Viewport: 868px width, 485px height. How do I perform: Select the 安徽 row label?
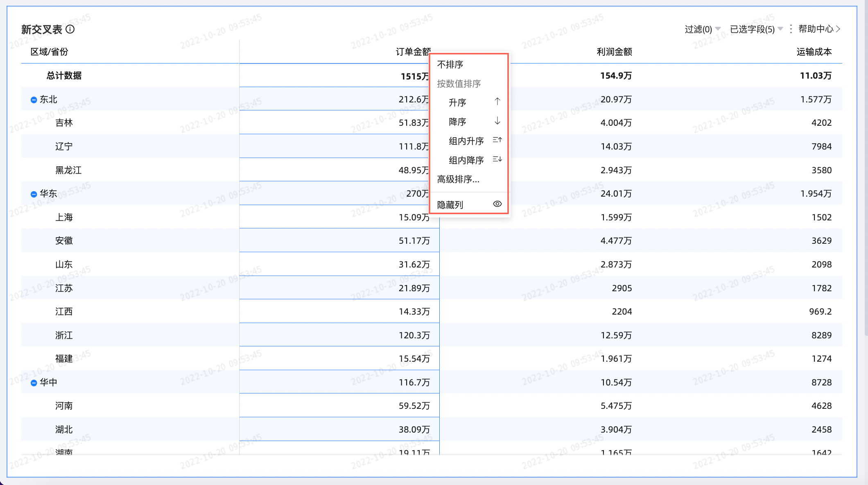point(64,240)
